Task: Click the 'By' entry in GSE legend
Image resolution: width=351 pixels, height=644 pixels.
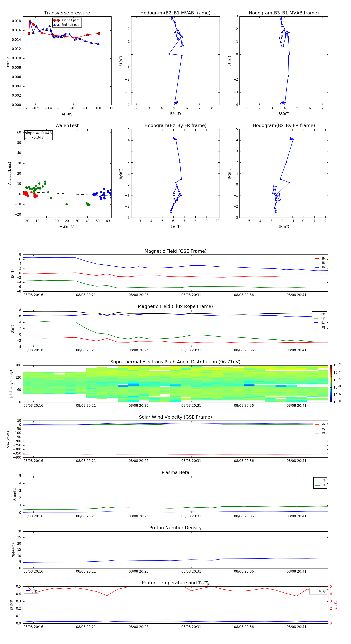Action: click(320, 263)
